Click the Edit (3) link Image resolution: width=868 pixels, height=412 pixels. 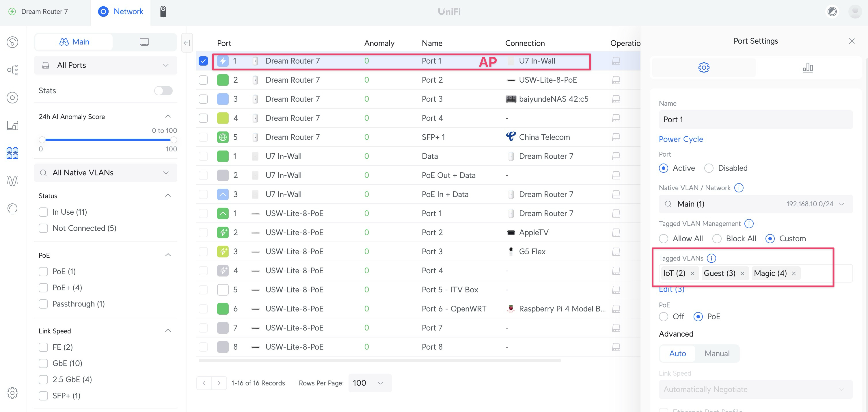[x=671, y=290]
